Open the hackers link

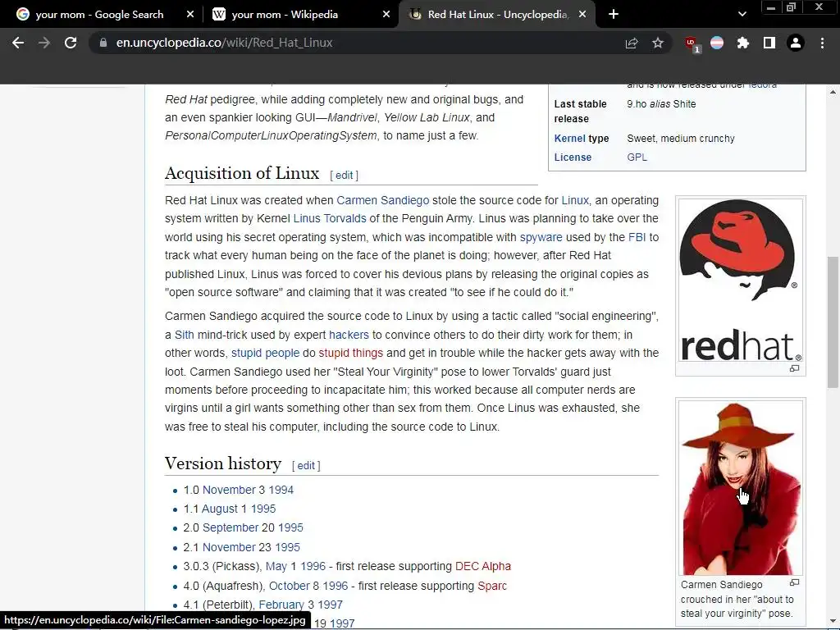pos(349,335)
